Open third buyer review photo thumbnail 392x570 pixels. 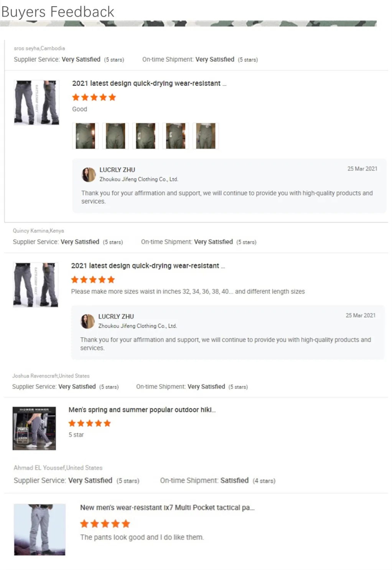coord(146,136)
